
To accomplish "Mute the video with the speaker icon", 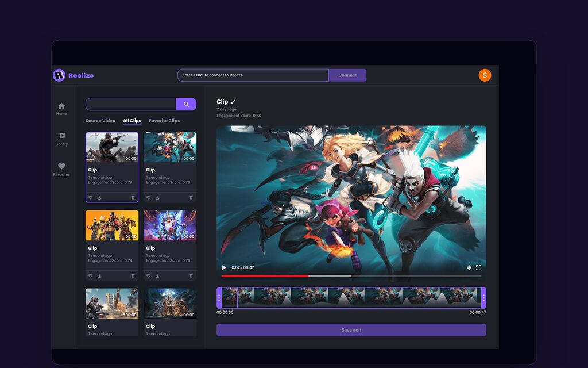I will point(469,268).
